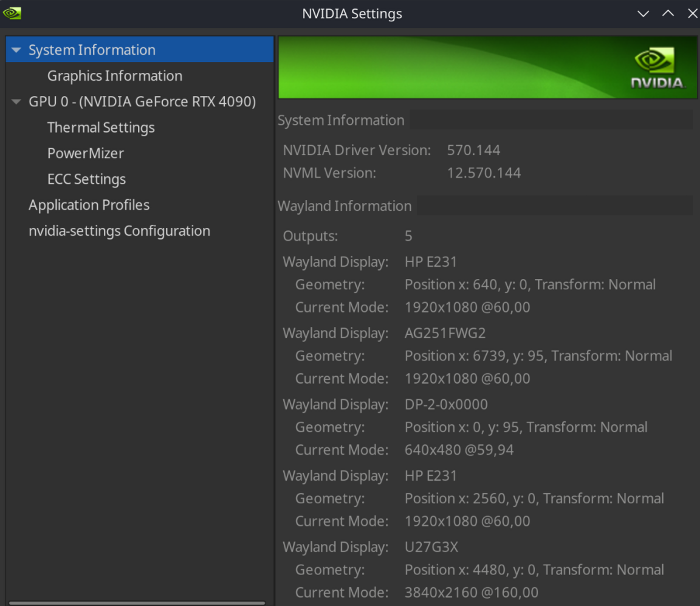This screenshot has width=700, height=606.
Task: Show Application Profiles
Action: [89, 205]
